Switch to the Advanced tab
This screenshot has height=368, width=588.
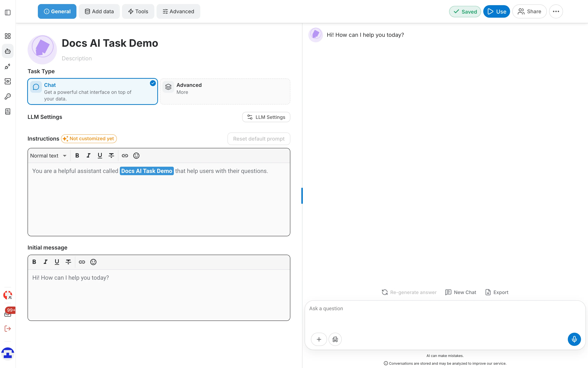178,11
